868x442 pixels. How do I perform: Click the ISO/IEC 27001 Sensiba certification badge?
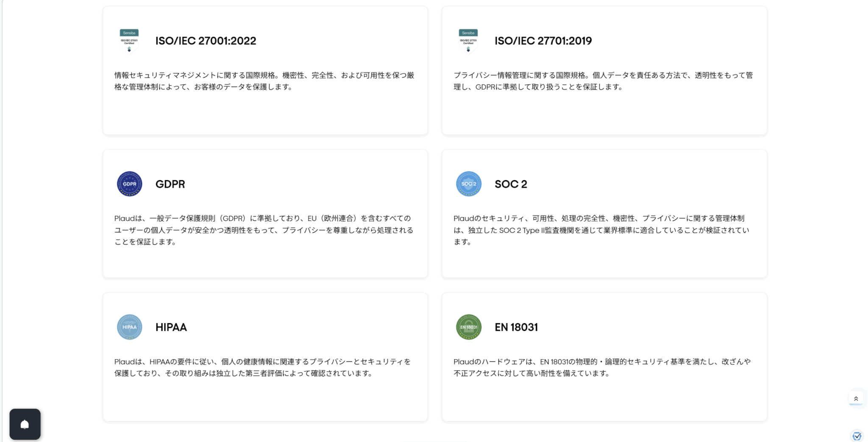click(129, 41)
